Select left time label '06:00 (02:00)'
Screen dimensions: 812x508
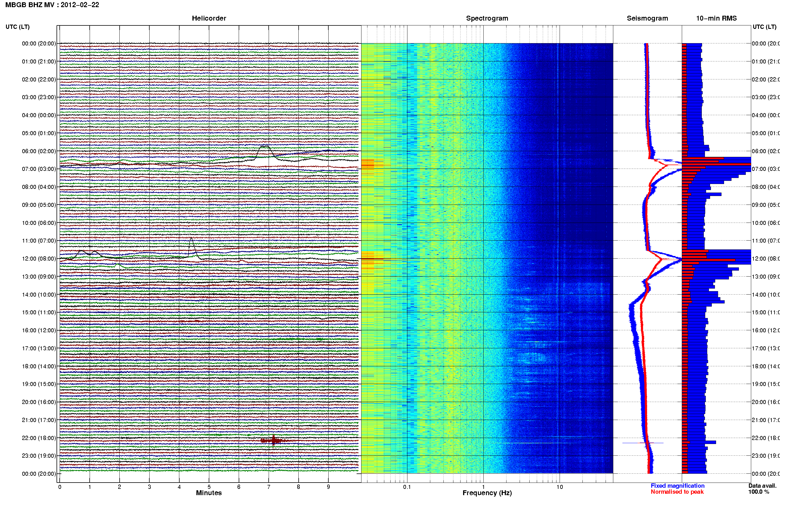(x=39, y=151)
